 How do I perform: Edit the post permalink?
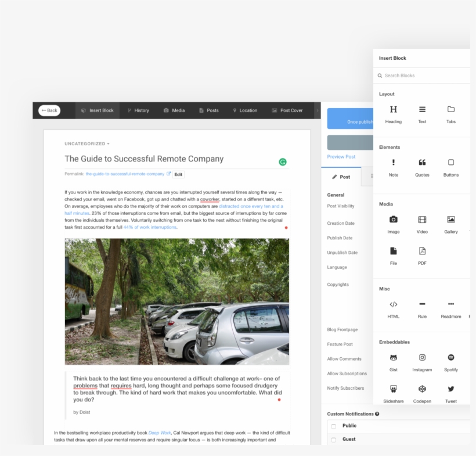(x=178, y=174)
